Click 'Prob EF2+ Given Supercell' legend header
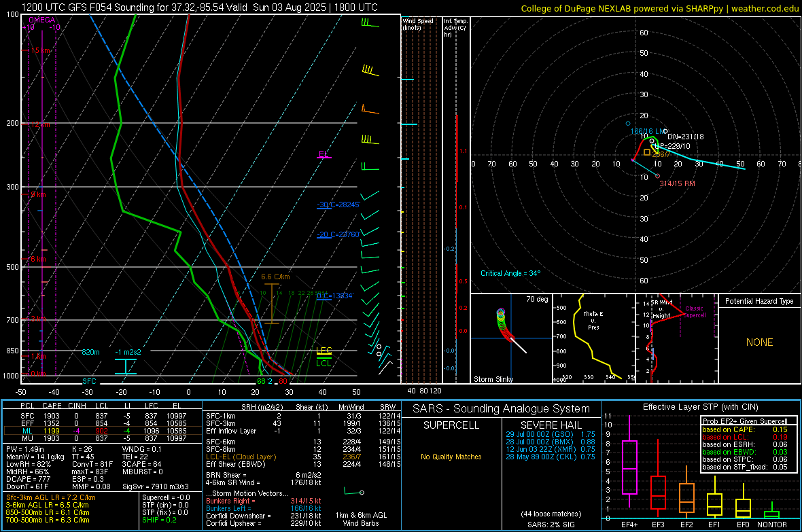Screen dimensions: 802x532 pos(745,421)
